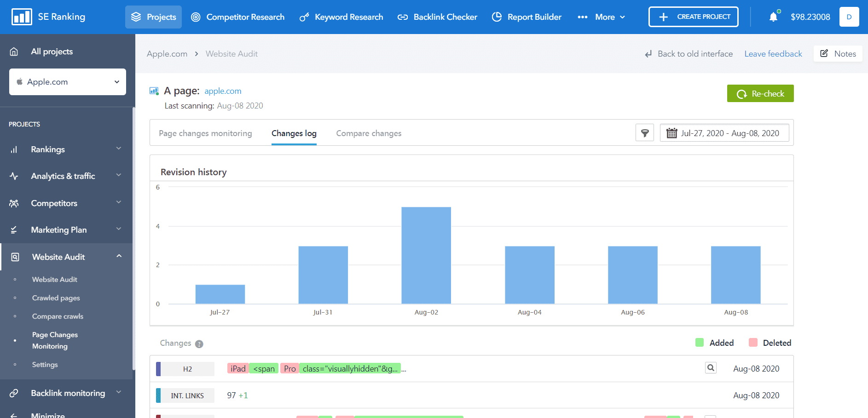Open the user avatar D menu
Viewport: 868px width, 418px height.
pyautogui.click(x=849, y=17)
